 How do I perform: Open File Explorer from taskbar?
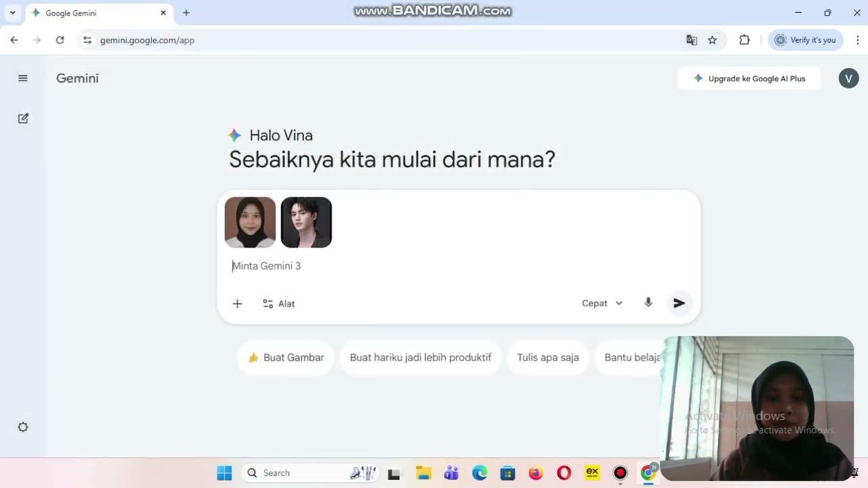click(x=423, y=472)
